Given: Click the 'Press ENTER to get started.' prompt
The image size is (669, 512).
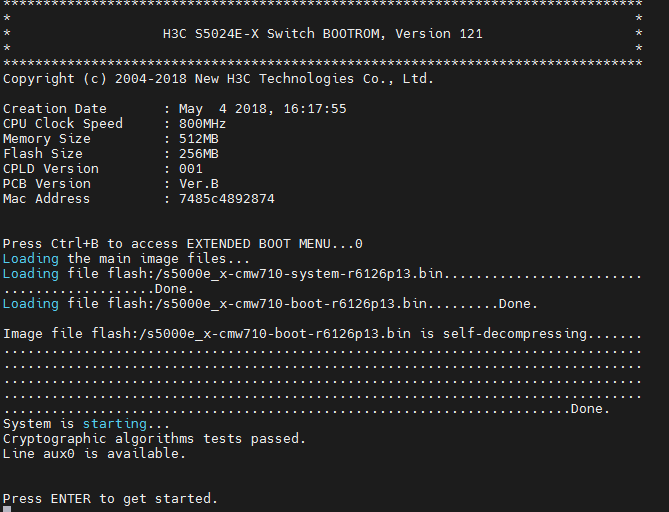Looking at the screenshot, I should (x=110, y=498).
